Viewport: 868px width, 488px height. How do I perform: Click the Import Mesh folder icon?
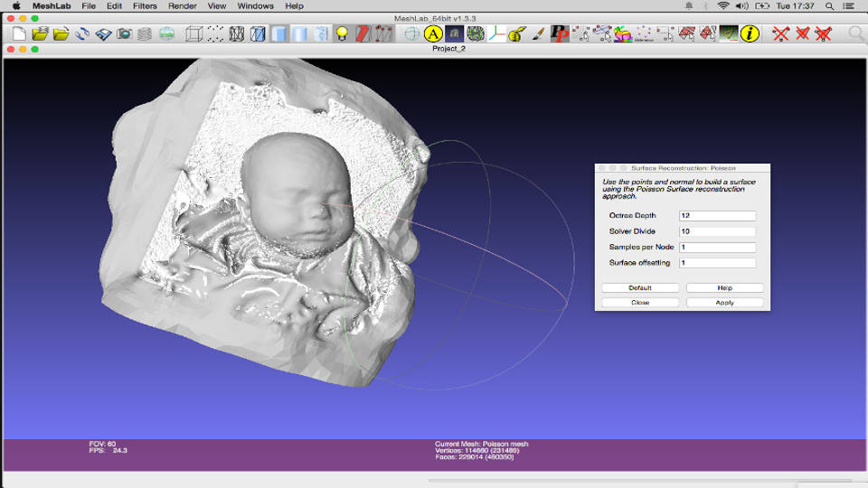coord(61,34)
